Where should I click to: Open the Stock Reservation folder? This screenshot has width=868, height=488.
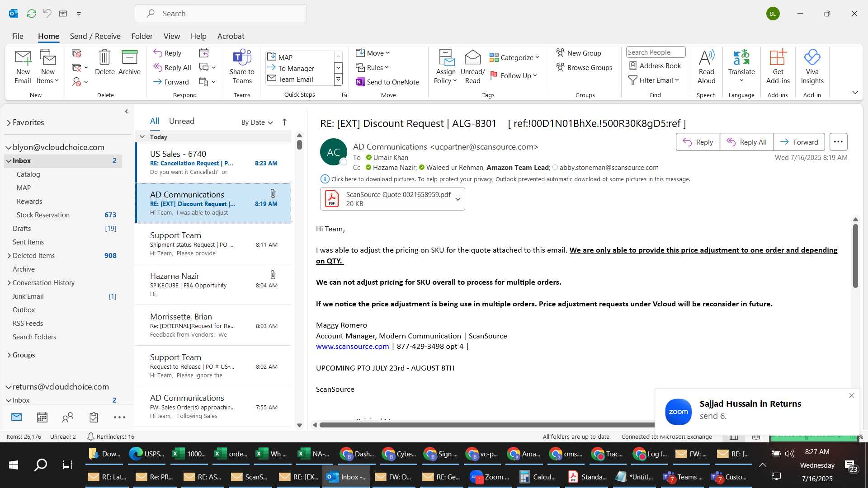tap(63, 215)
